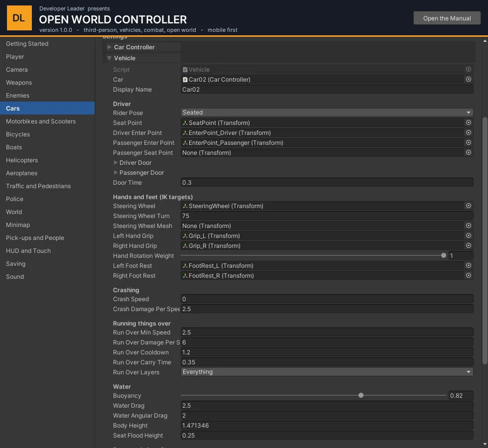Open object picker for Seat Point
Screen dimensions: 488x448
tap(469, 122)
